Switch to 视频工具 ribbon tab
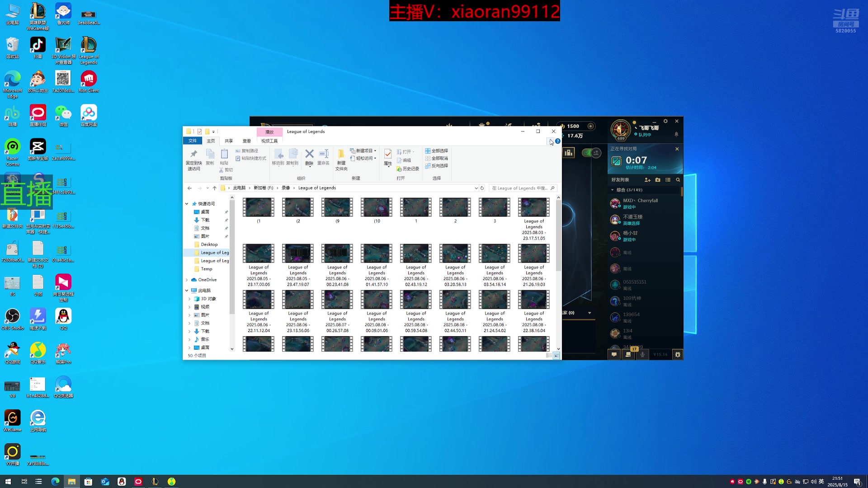This screenshot has height=488, width=868. (269, 141)
